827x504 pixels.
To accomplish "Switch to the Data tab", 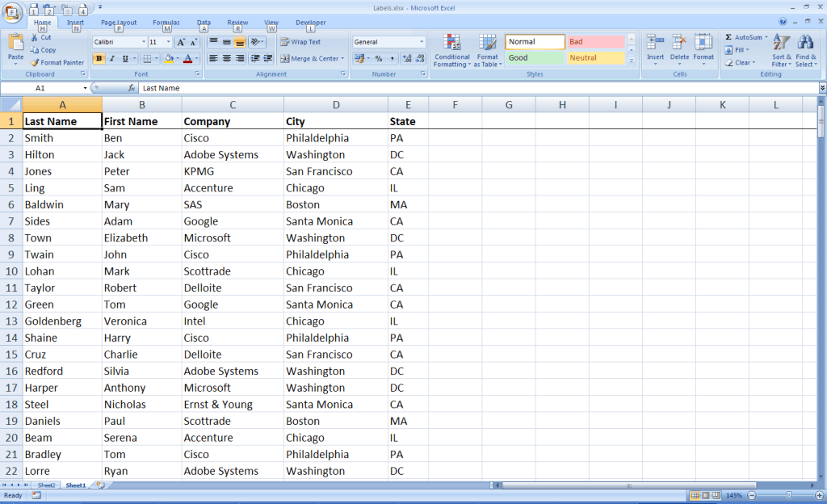I will (204, 23).
